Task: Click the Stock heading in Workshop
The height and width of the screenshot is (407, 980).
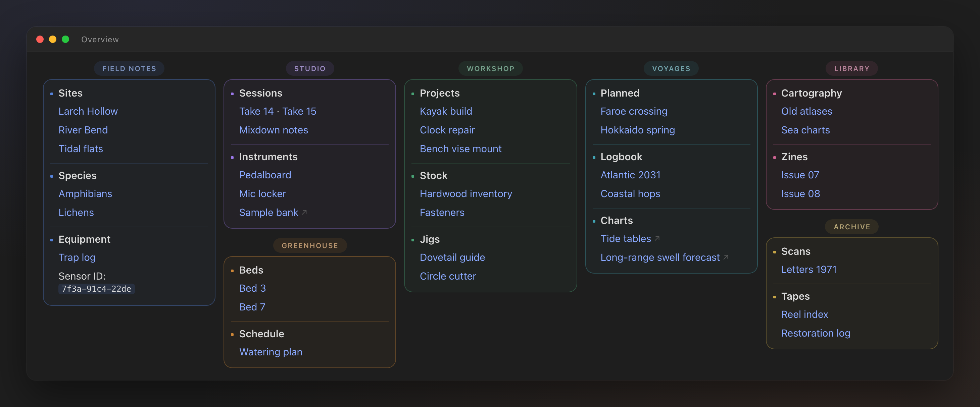Action: pyautogui.click(x=433, y=176)
